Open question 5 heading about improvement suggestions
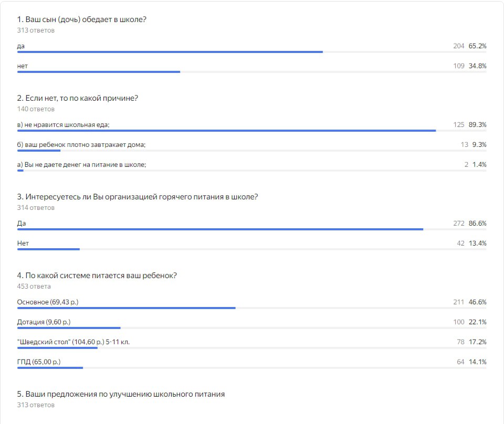Image resolution: width=504 pixels, height=424 pixels. click(x=121, y=394)
